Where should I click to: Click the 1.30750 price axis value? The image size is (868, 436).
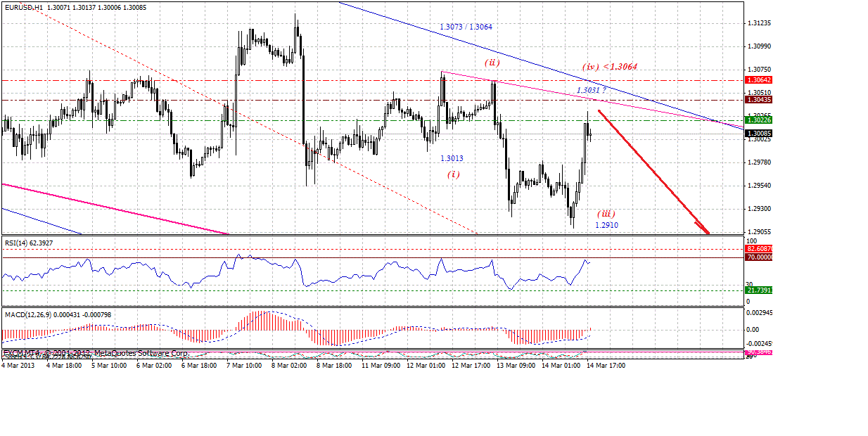(761, 70)
